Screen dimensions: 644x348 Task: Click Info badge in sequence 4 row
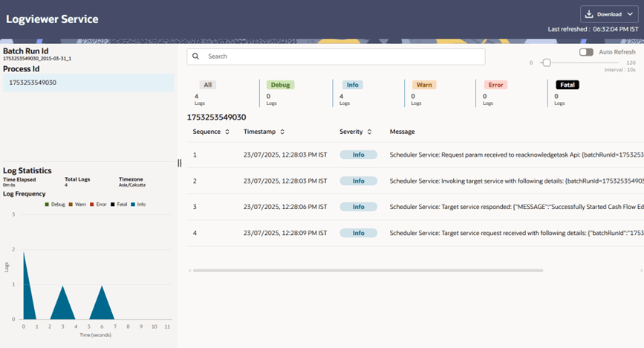pyautogui.click(x=358, y=233)
